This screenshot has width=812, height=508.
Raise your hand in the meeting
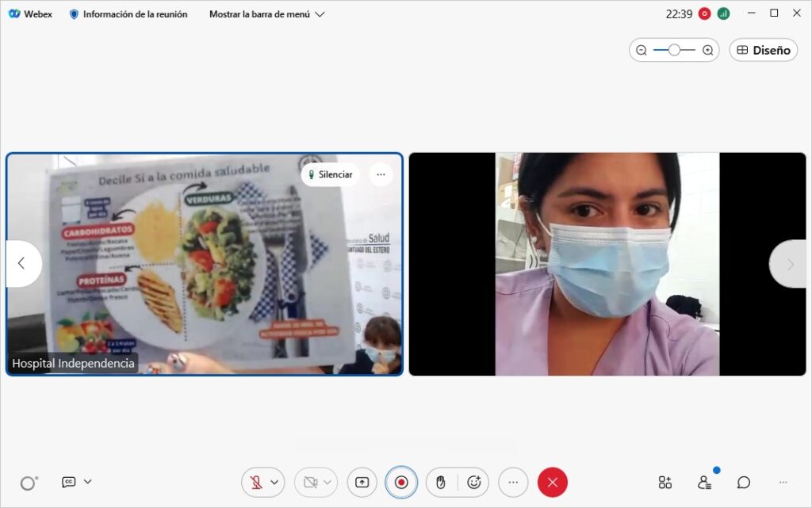pos(440,482)
